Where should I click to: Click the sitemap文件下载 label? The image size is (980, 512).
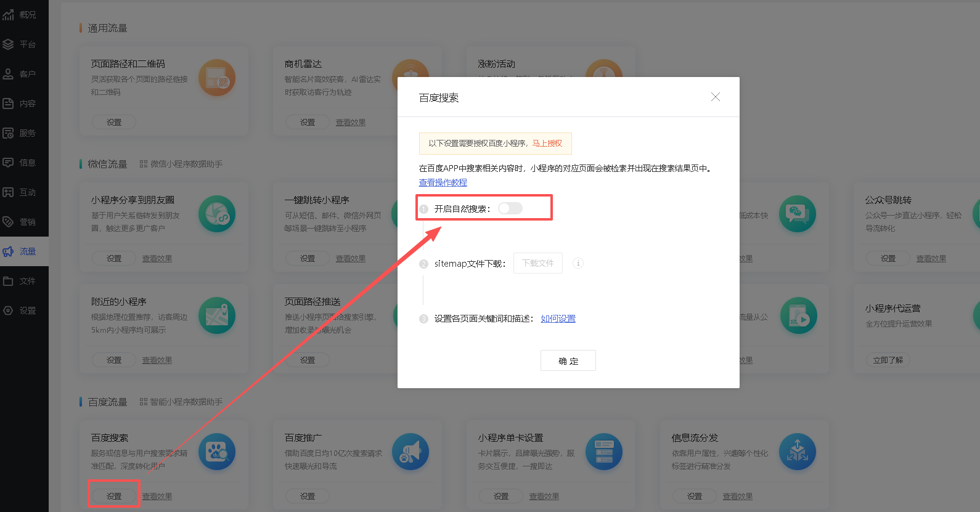pyautogui.click(x=470, y=264)
